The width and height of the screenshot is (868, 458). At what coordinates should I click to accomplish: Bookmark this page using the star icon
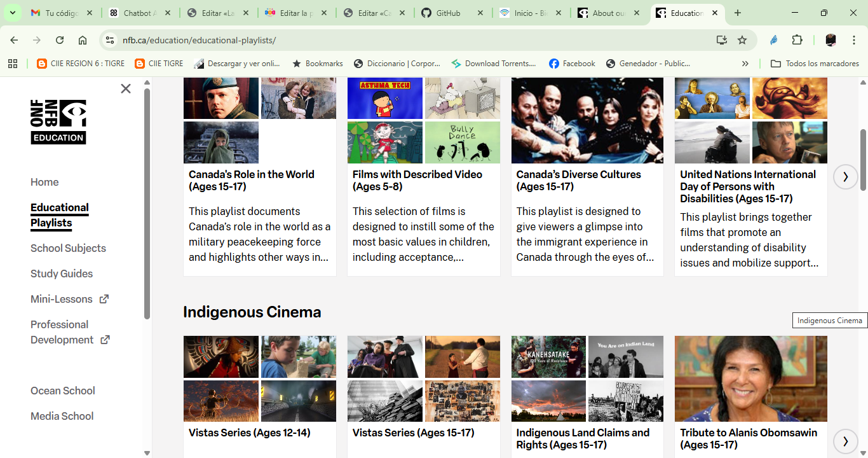(742, 39)
